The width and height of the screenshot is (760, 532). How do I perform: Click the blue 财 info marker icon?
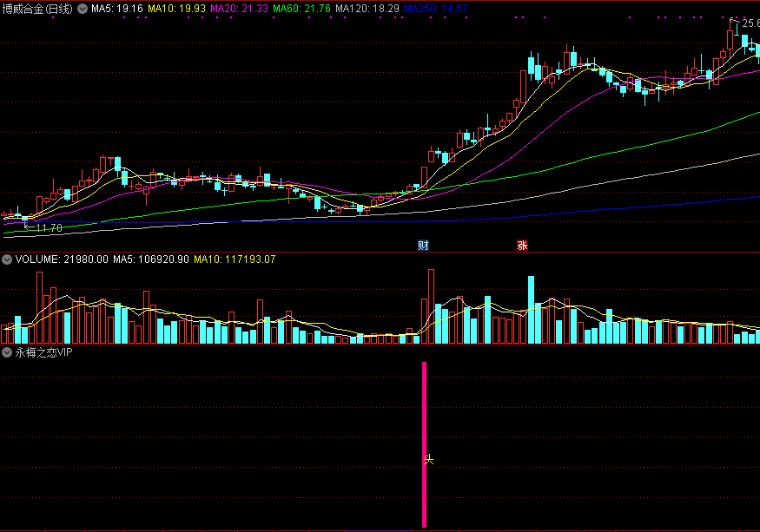coord(423,245)
